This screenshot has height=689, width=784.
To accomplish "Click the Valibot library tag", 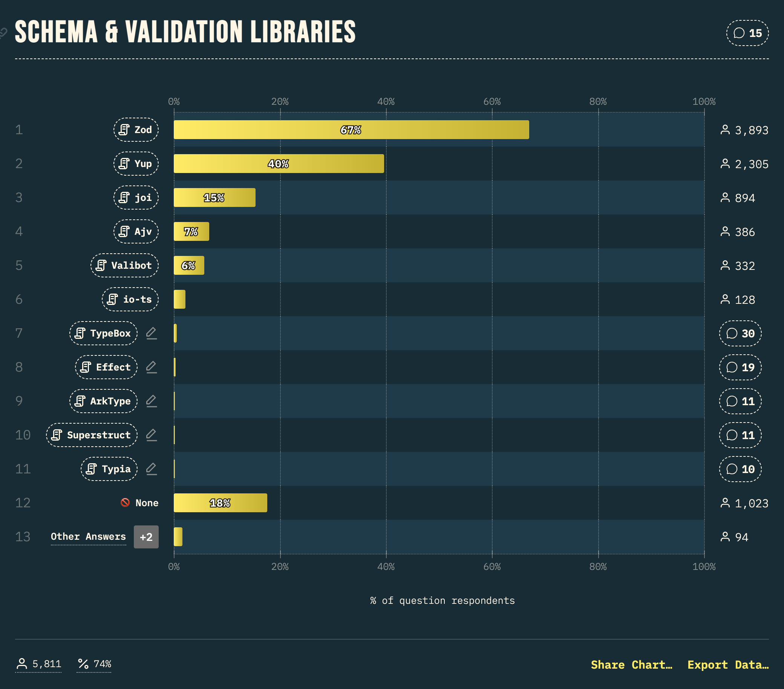I will coord(124,265).
